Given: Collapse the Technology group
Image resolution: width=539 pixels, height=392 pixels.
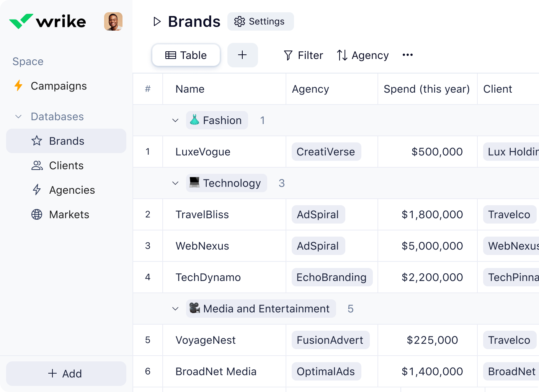Looking at the screenshot, I should point(175,183).
